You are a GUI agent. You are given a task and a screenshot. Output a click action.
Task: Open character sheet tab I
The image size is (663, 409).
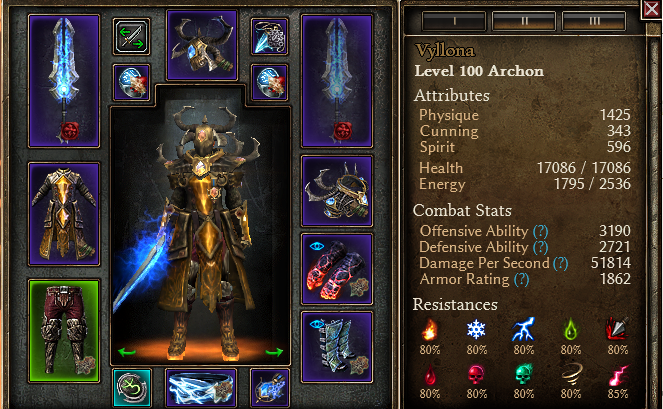(454, 21)
